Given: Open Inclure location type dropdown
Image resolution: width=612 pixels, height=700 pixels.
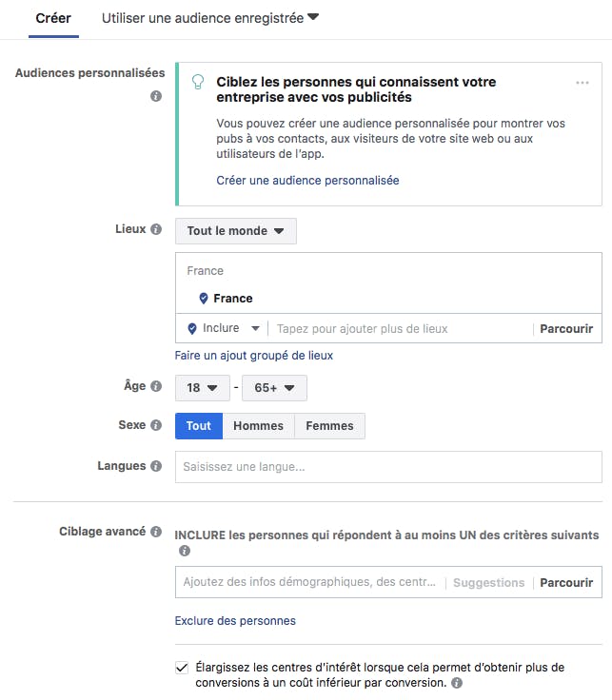Looking at the screenshot, I should coord(226,328).
